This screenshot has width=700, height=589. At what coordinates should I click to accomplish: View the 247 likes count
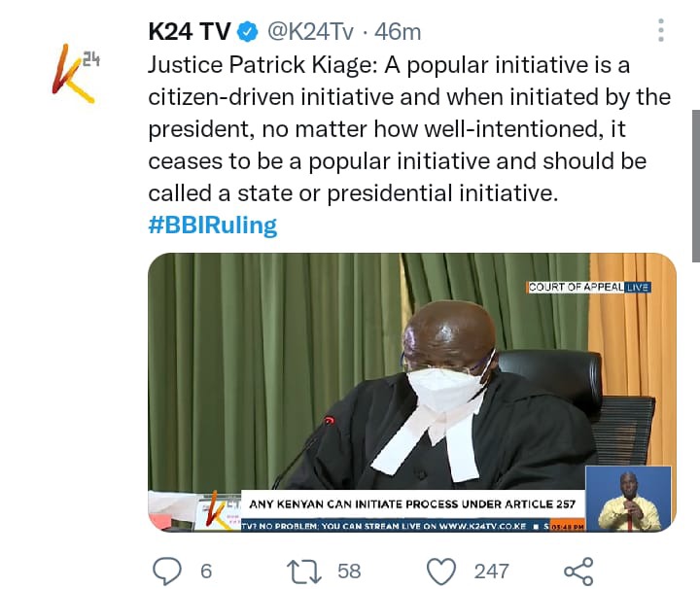coord(492,572)
